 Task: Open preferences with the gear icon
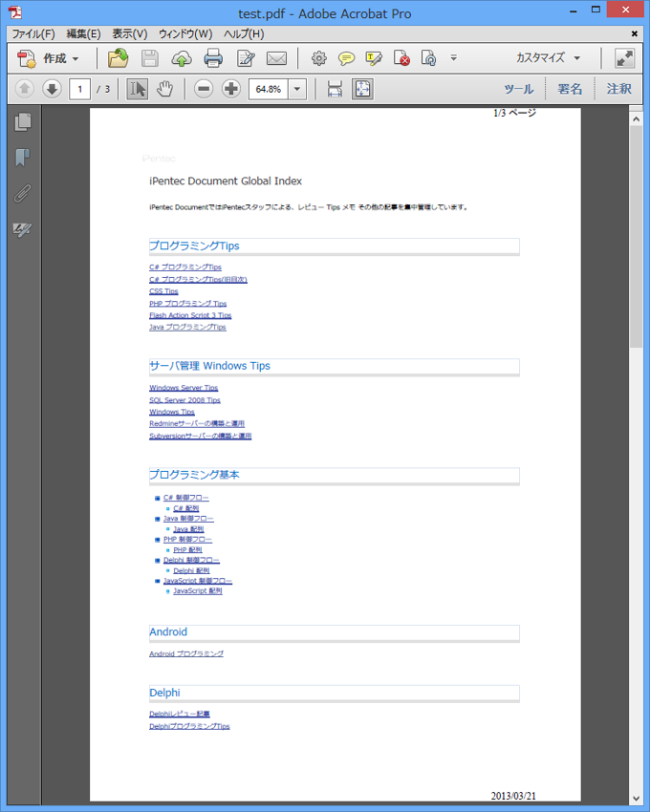[318, 58]
